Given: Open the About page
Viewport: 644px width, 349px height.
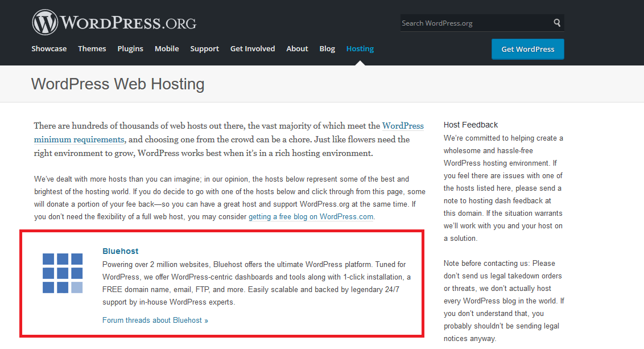Looking at the screenshot, I should tap(297, 48).
